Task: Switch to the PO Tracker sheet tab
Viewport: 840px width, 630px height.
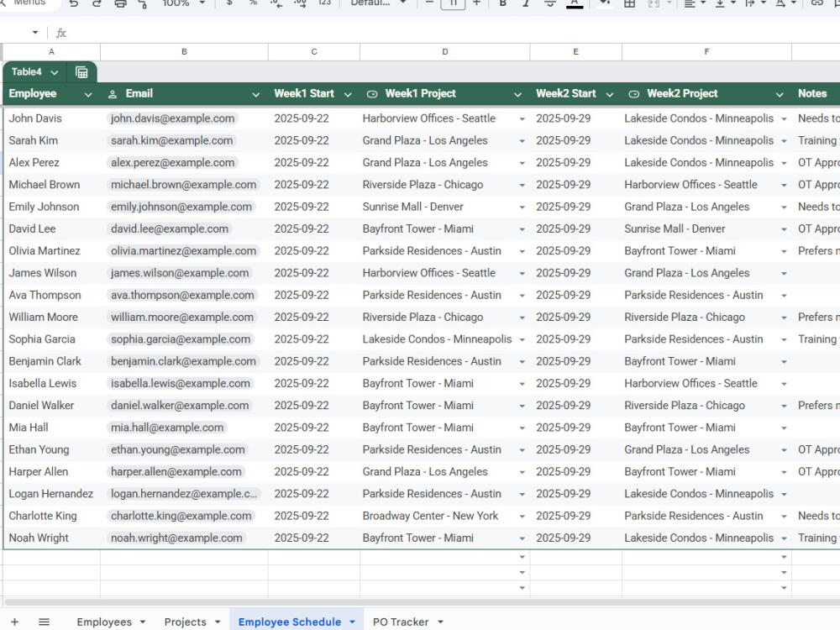Action: point(401,622)
